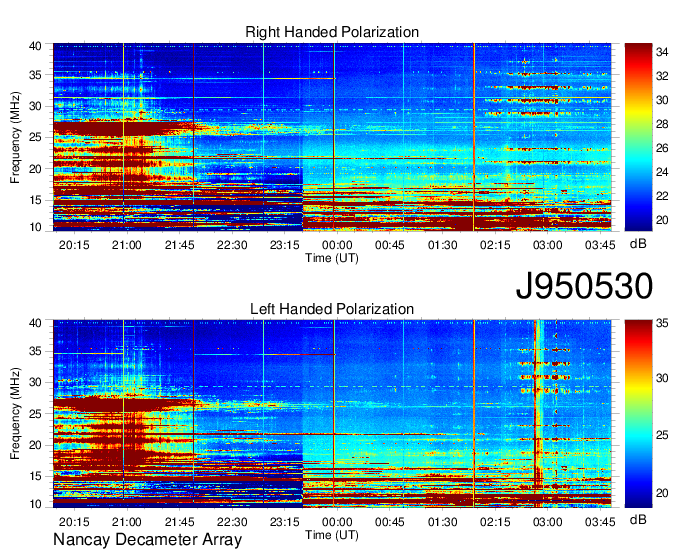
Task: Click the 35 MHz tick of Right Handed plot
Action: click(35, 75)
